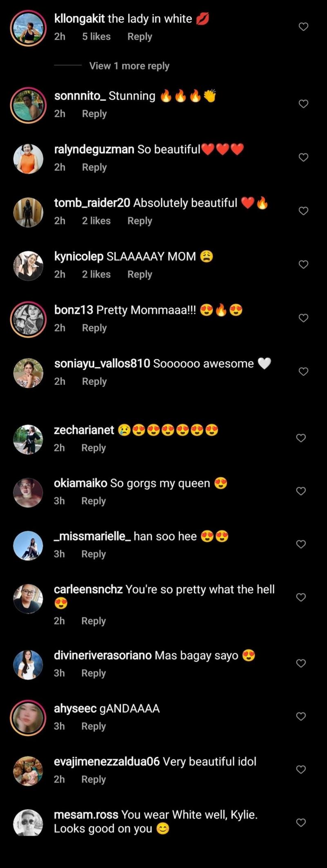The image size is (327, 868).
Task: Tap heart on sonnnito_'s Stunning comment
Action: coord(303,104)
